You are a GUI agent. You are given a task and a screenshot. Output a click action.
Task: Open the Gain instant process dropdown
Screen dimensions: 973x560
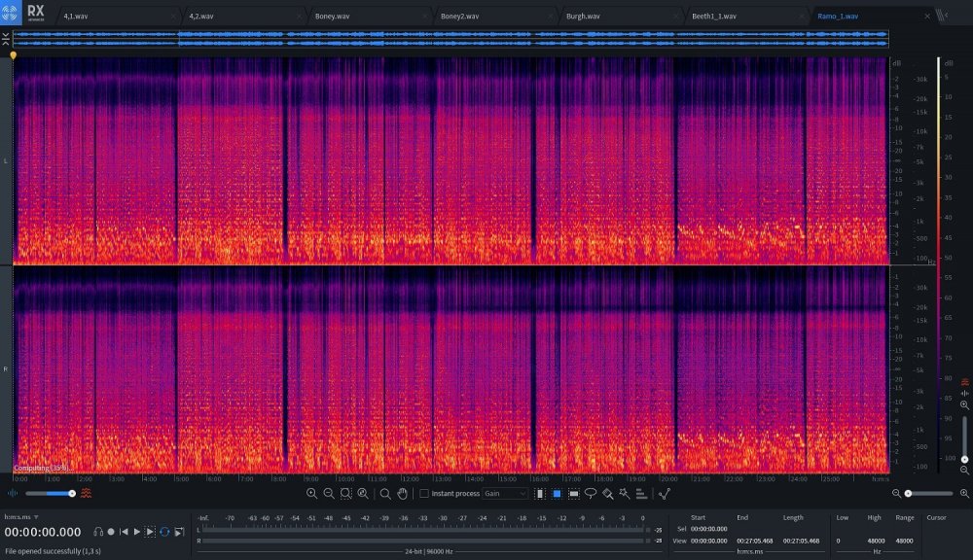pyautogui.click(x=504, y=494)
